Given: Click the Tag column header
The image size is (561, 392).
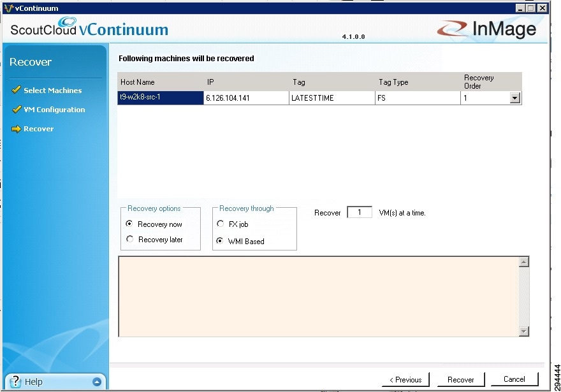Looking at the screenshot, I should (332, 82).
